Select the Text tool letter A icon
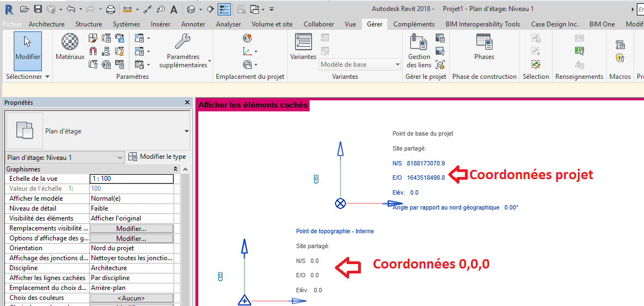The height and width of the screenshot is (306, 644). [174, 9]
